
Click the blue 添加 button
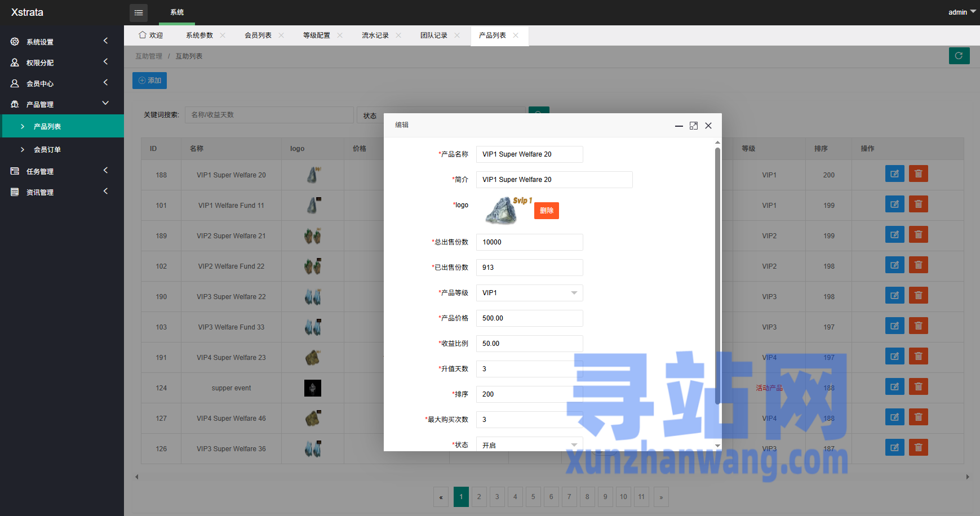(x=149, y=81)
